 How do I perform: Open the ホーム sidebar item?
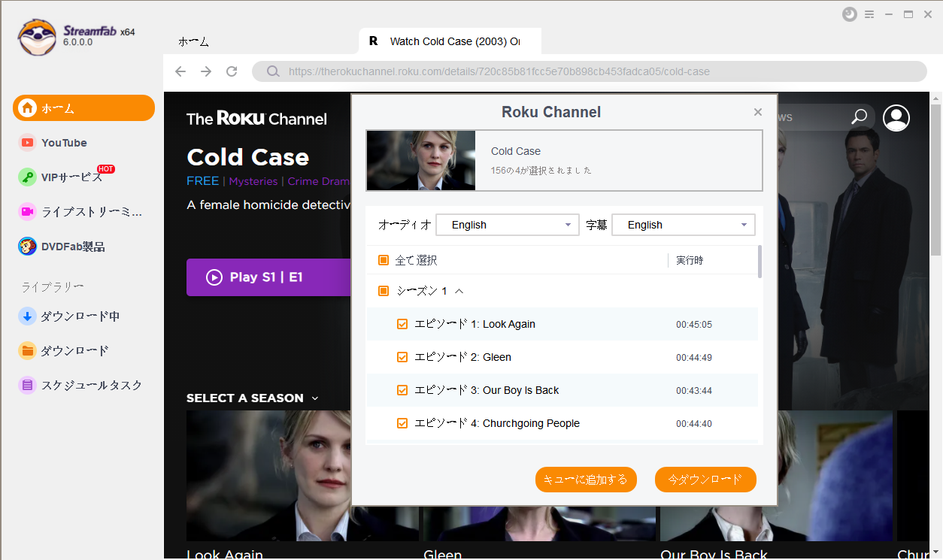coord(83,108)
